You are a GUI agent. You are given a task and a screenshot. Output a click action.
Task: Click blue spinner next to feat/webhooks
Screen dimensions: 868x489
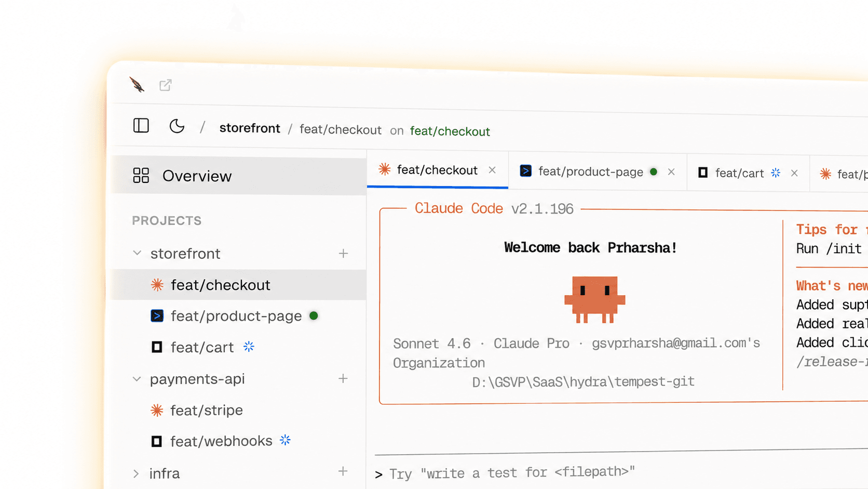coord(285,441)
